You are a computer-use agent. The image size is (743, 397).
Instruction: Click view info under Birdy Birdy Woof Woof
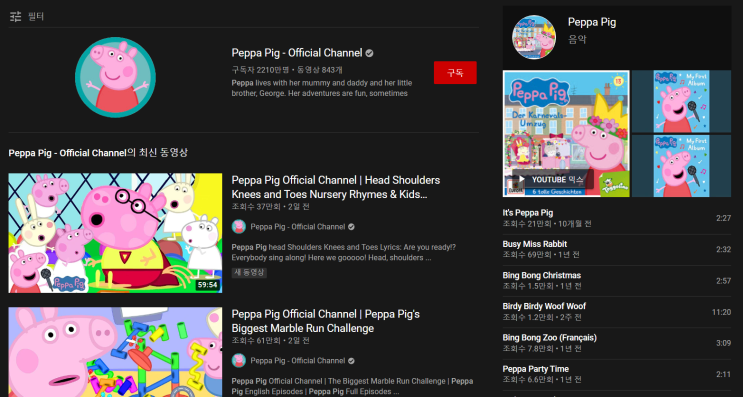click(x=542, y=317)
